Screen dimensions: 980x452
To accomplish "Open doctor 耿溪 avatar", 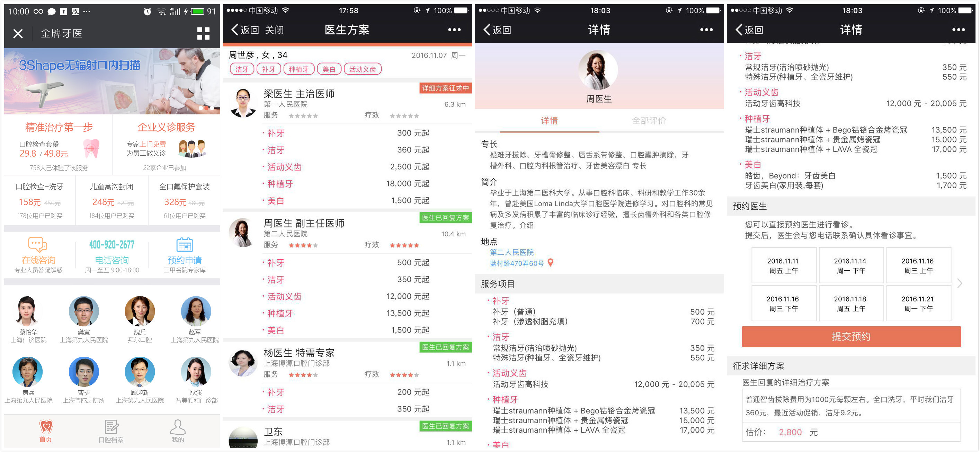I will [x=196, y=372].
